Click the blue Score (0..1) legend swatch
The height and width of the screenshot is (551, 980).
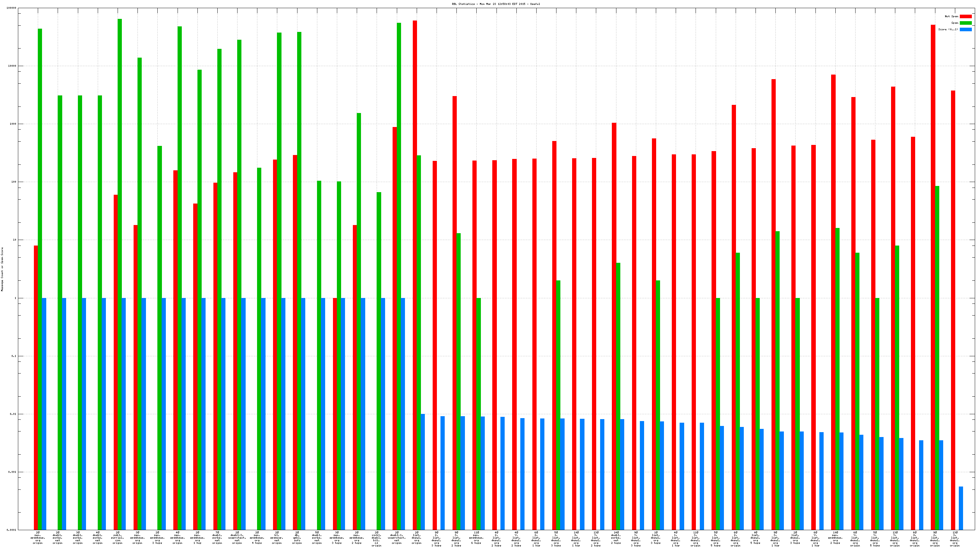click(x=966, y=29)
